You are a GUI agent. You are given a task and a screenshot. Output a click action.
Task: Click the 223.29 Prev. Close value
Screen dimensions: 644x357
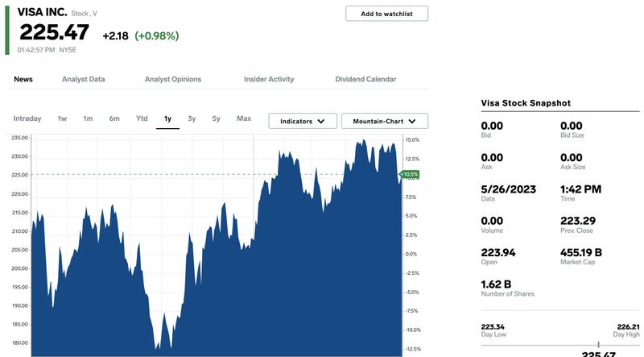578,221
